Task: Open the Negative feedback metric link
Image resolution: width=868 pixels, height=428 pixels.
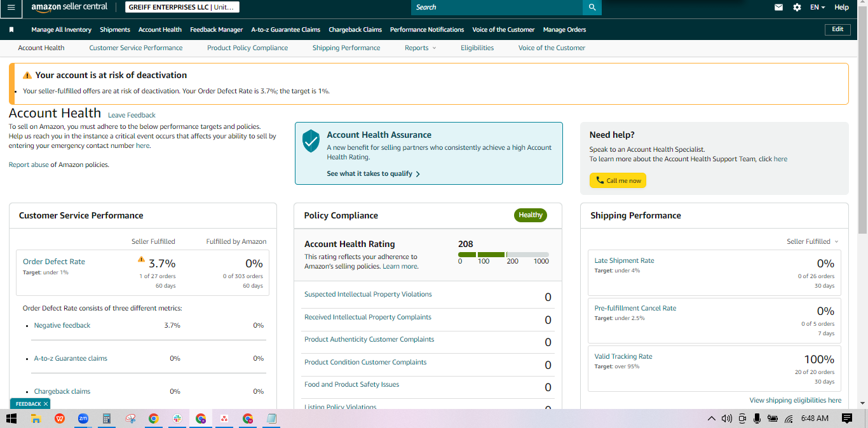Action: pos(62,325)
